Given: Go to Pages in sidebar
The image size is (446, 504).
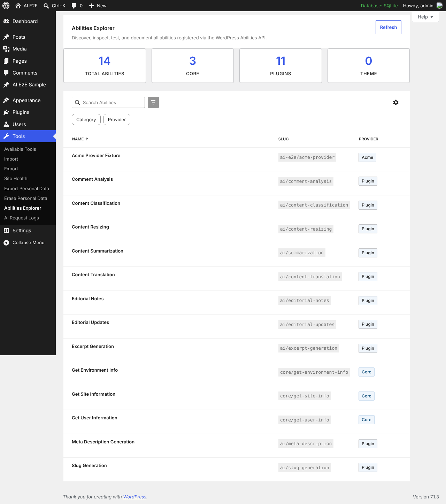Looking at the screenshot, I should (28, 61).
